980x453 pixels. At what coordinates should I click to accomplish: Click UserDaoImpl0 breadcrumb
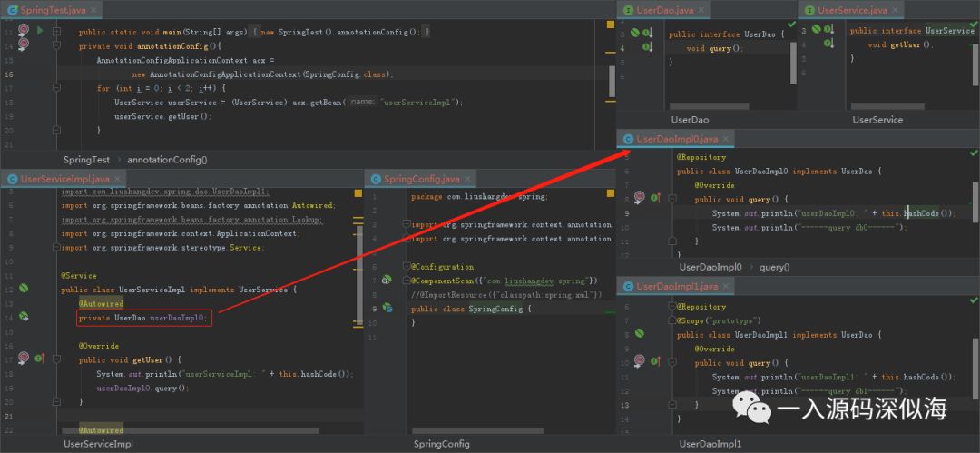click(x=710, y=267)
